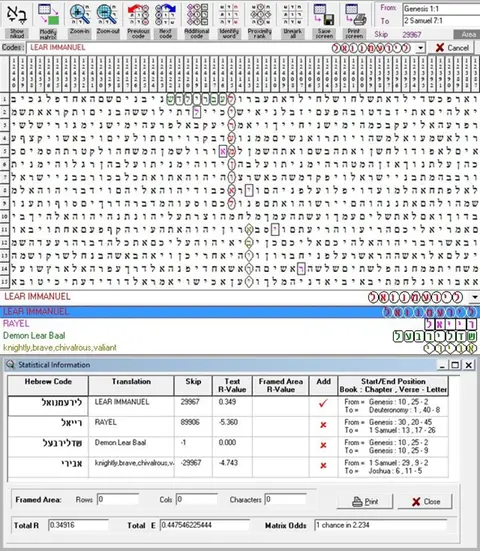
Task: Toggle the Add mark for Demon Lear Baal
Action: (323, 446)
